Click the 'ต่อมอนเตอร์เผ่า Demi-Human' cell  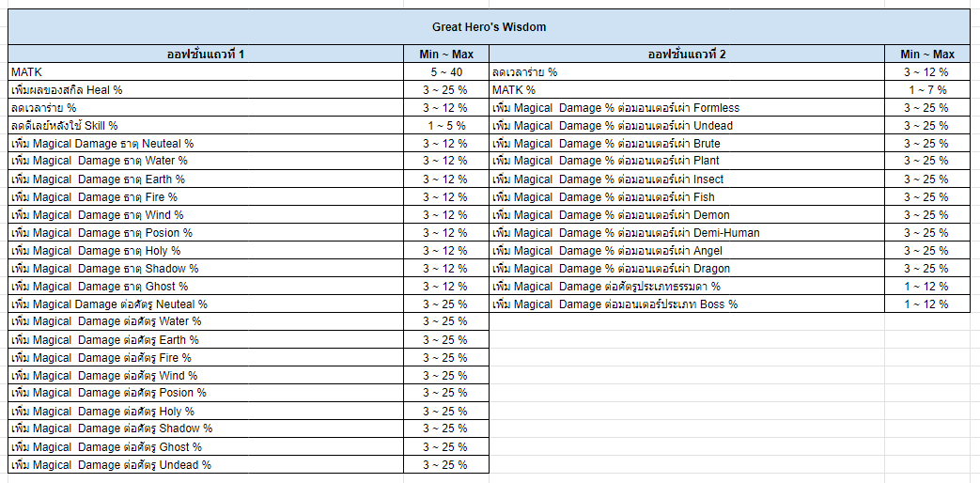pos(687,232)
